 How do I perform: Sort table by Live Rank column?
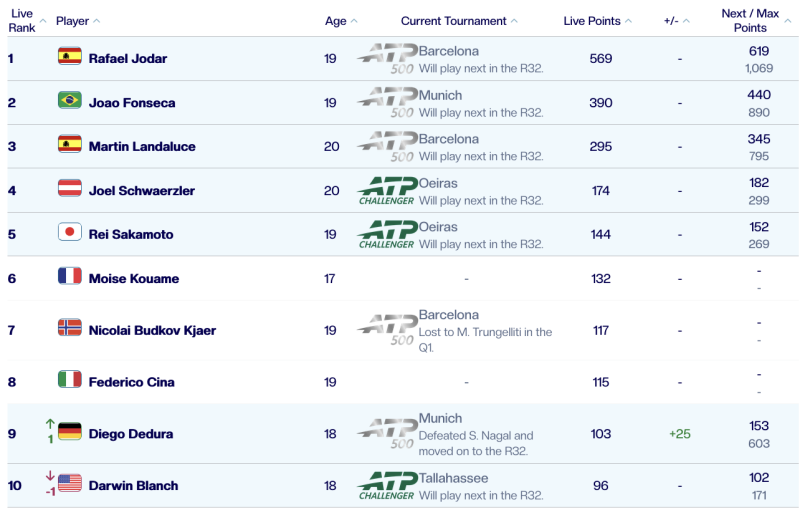click(22, 21)
